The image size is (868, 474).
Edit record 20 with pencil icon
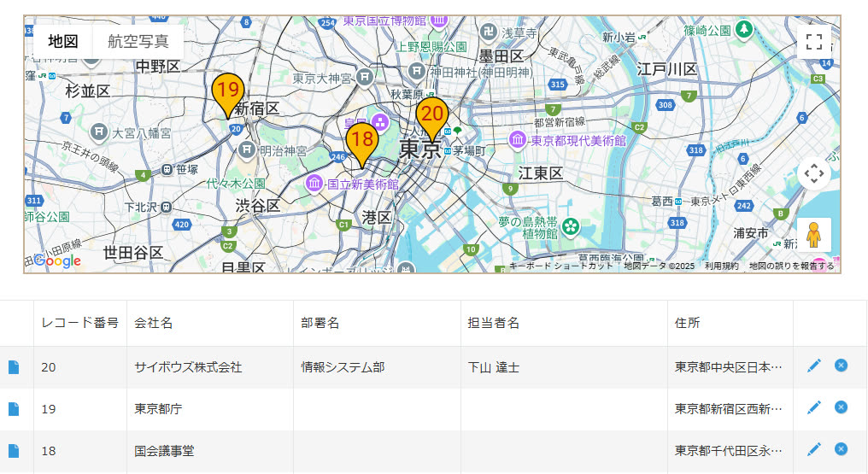[813, 366]
